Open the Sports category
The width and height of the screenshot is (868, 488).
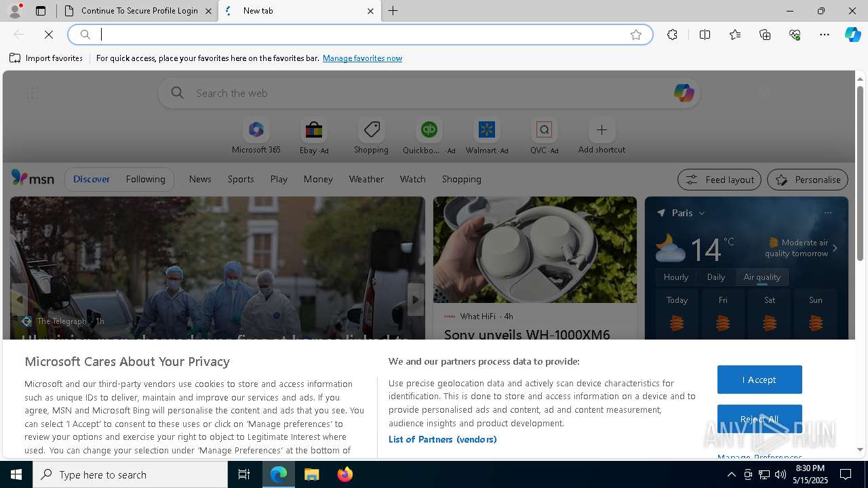tap(241, 179)
